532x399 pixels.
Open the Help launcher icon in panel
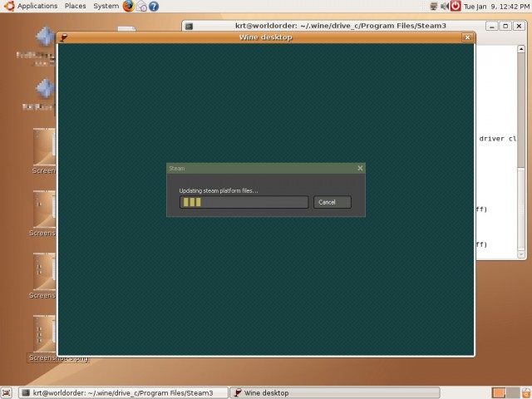[x=154, y=7]
